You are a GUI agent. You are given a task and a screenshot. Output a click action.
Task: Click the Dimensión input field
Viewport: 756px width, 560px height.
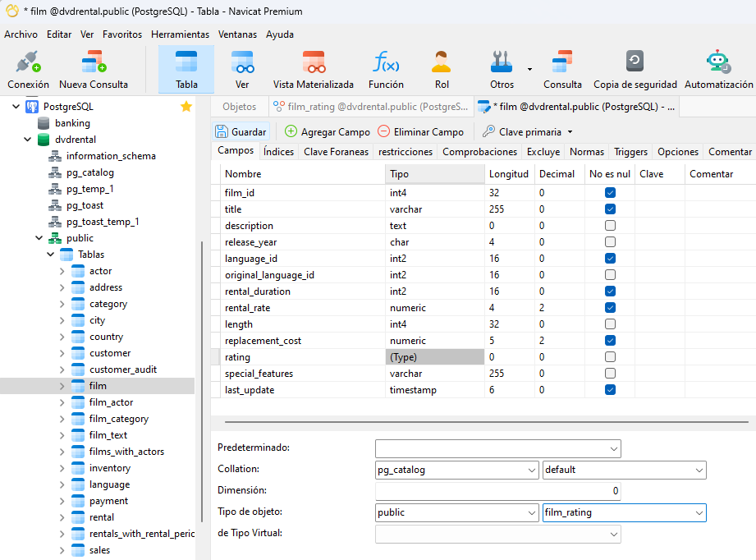[x=497, y=491]
